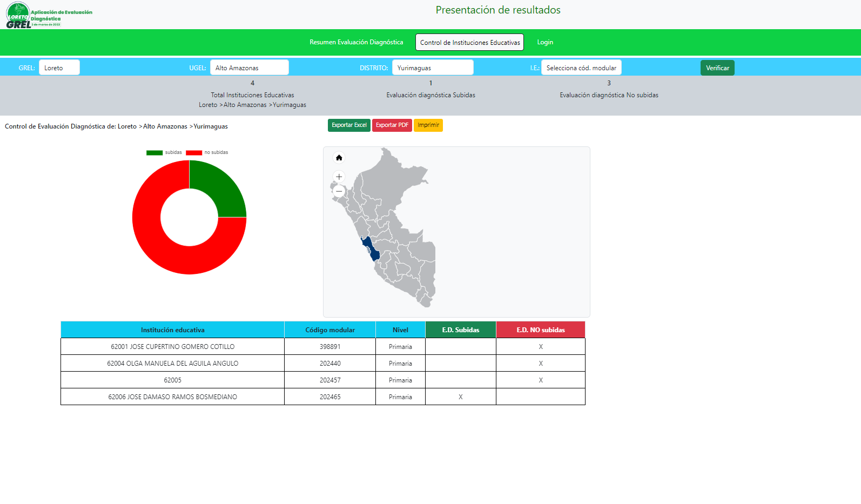Open the UGEL dropdown showing Alto Amazonas

(249, 68)
